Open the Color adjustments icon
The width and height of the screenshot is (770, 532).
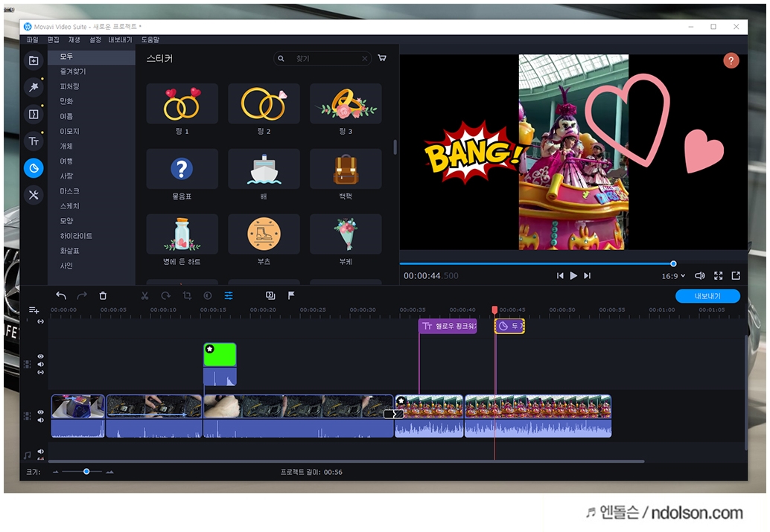tap(208, 295)
